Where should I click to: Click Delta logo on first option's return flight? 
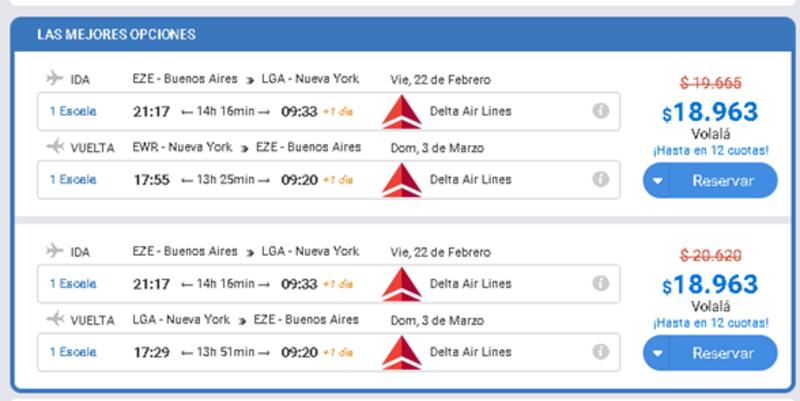(x=401, y=180)
